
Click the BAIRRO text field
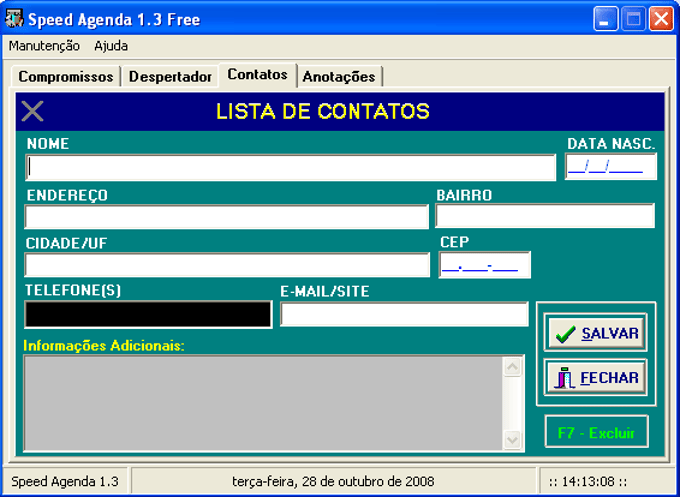tap(545, 216)
